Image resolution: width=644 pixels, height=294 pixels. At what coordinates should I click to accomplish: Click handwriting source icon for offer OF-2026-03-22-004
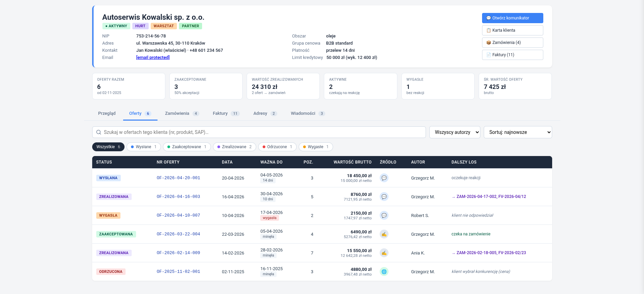pos(384,234)
